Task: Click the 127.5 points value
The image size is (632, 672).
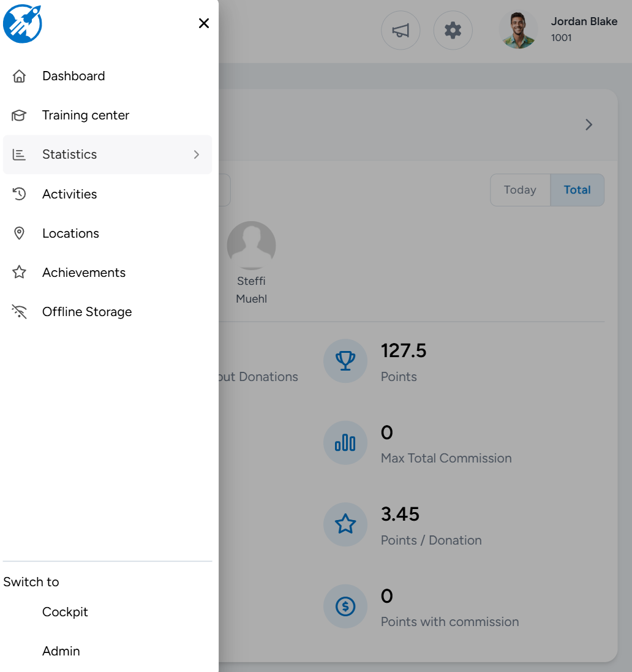Action: coord(404,350)
